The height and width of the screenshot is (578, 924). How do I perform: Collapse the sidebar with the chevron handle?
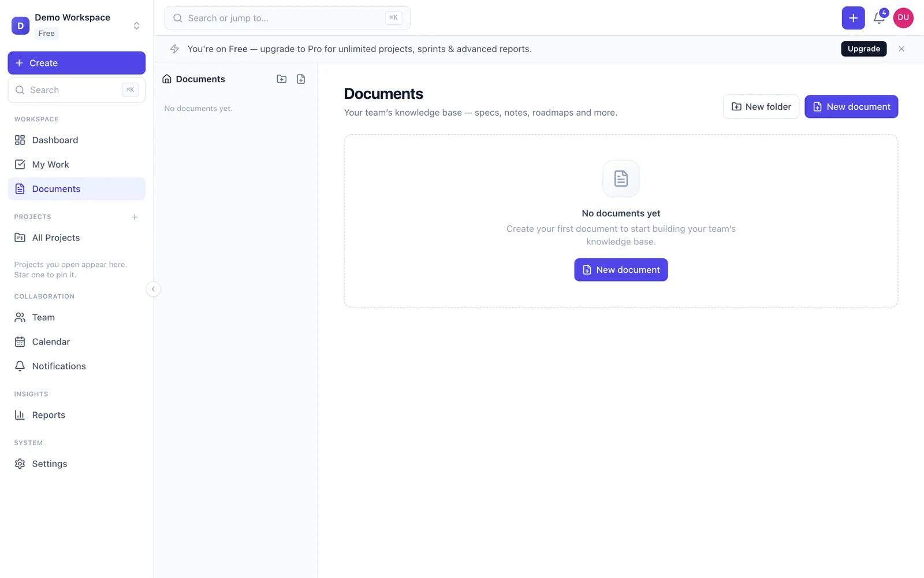point(153,289)
